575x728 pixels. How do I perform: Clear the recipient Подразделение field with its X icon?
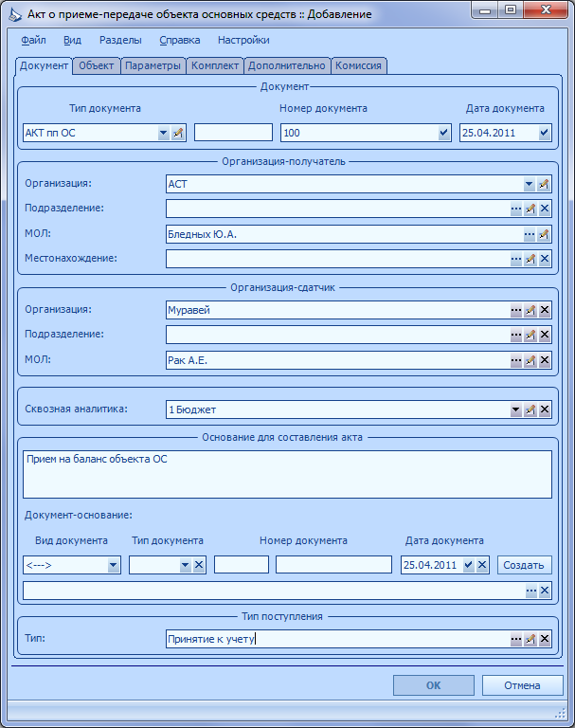(545, 209)
